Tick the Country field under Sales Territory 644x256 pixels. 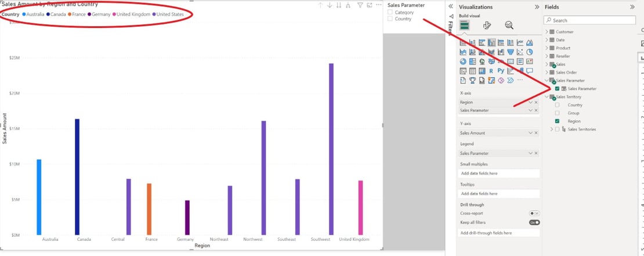coord(558,105)
